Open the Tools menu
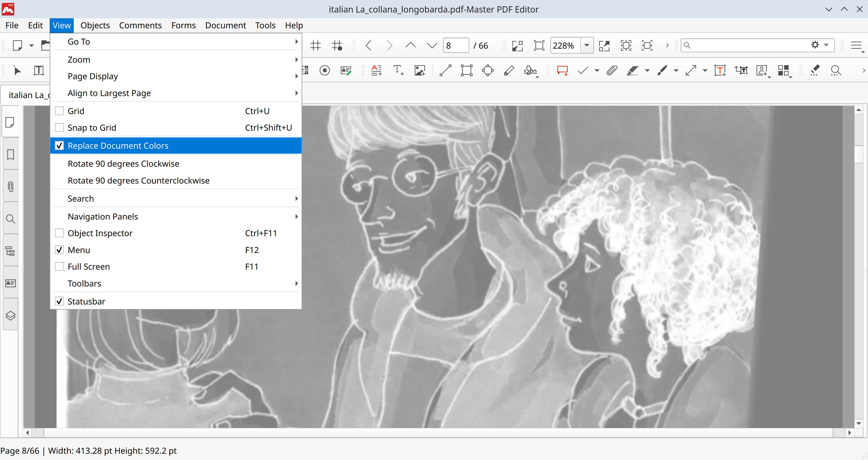Screen dimensions: 868x460 [x=265, y=25]
